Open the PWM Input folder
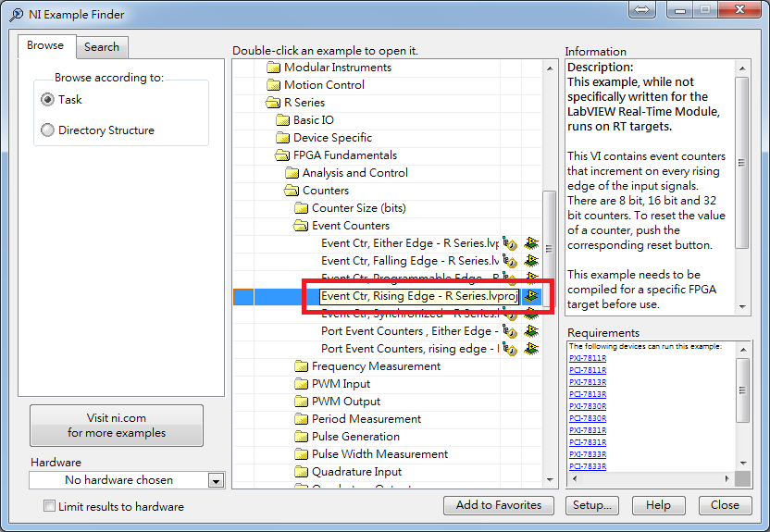770x532 pixels. [332, 384]
